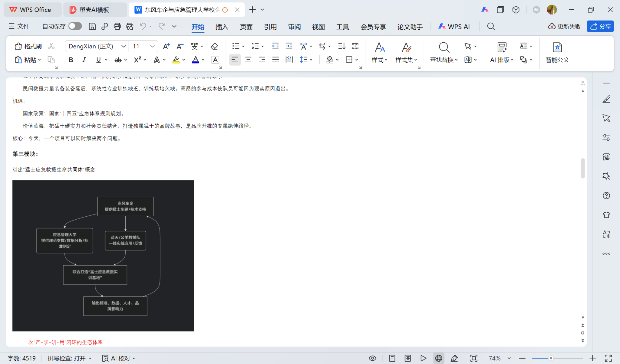Toggle eye protection mode in status bar
Viewport: 620px width, 364px height.
(x=373, y=358)
